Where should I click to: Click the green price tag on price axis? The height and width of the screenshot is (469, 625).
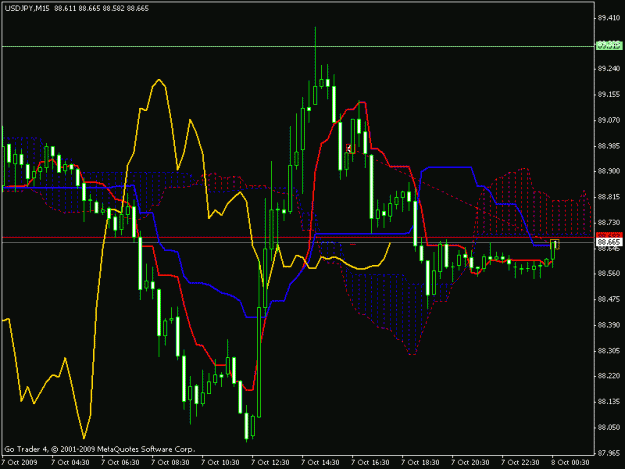coord(609,45)
